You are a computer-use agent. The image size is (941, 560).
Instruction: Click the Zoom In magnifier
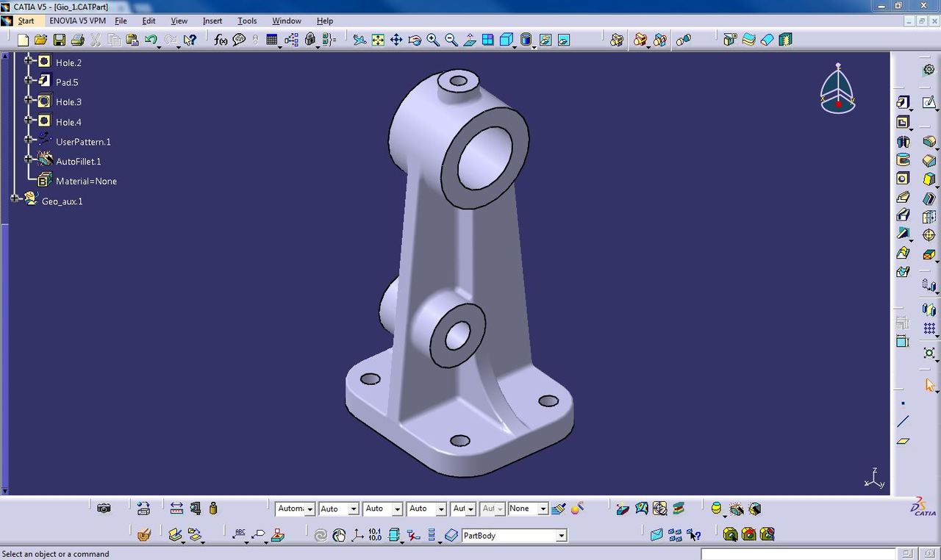pyautogui.click(x=433, y=40)
